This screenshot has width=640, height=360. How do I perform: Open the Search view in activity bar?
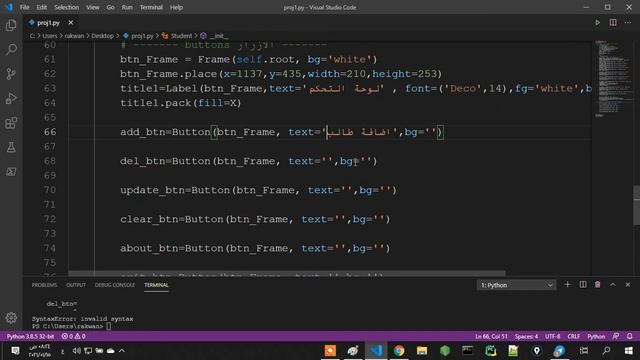pyautogui.click(x=11, y=49)
